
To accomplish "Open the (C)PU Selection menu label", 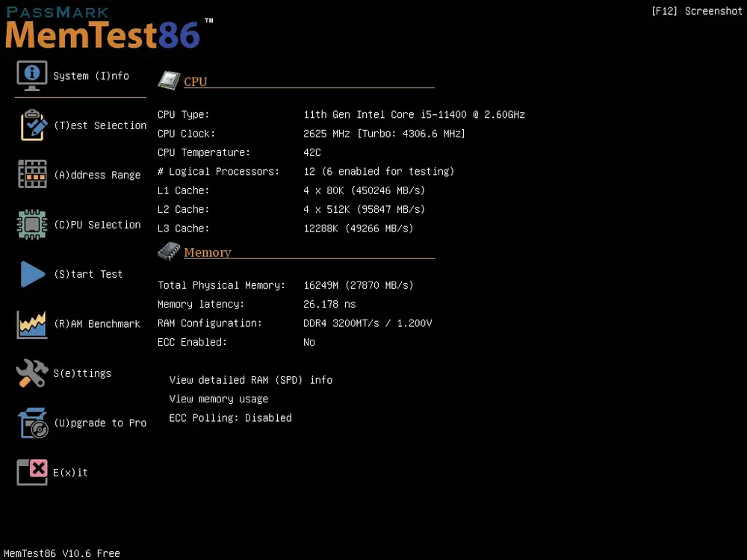I will coord(97,224).
